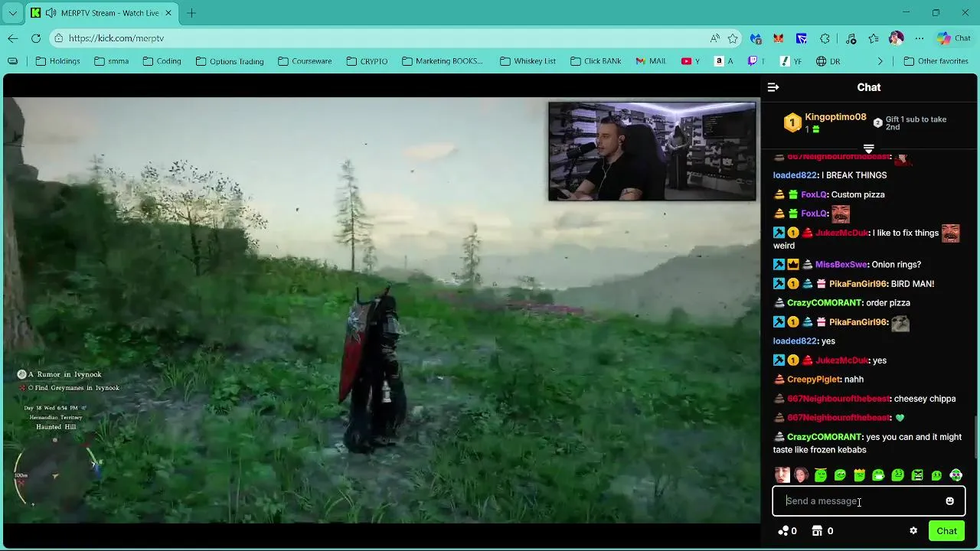Open CrazyCOMORANT username on order pizza message
Image resolution: width=980 pixels, height=551 pixels.
pos(824,303)
